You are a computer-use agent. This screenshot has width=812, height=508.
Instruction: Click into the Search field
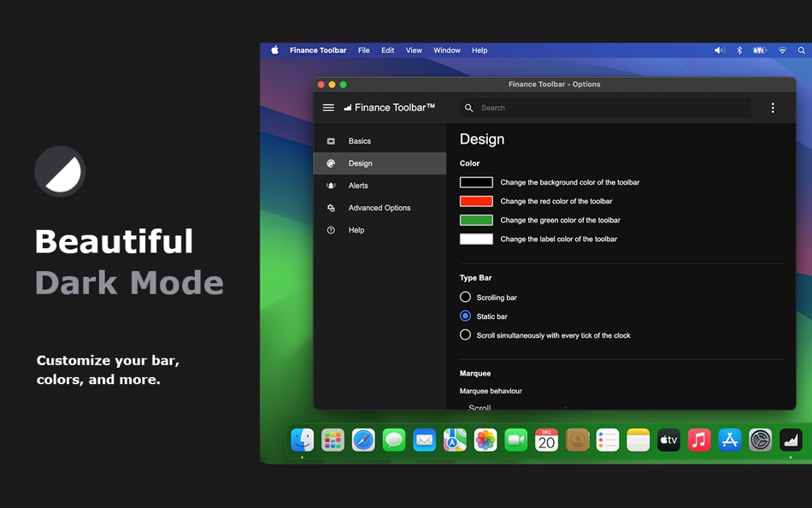pos(605,108)
